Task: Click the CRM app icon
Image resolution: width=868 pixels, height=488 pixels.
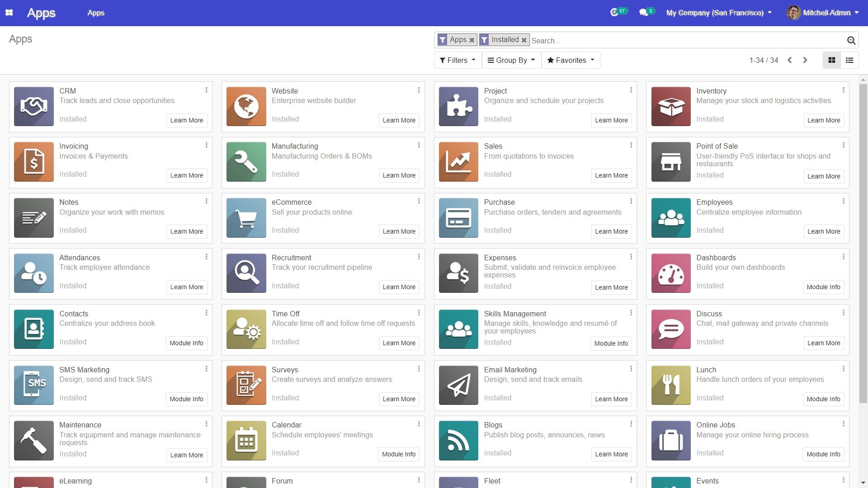Action: pyautogui.click(x=33, y=106)
